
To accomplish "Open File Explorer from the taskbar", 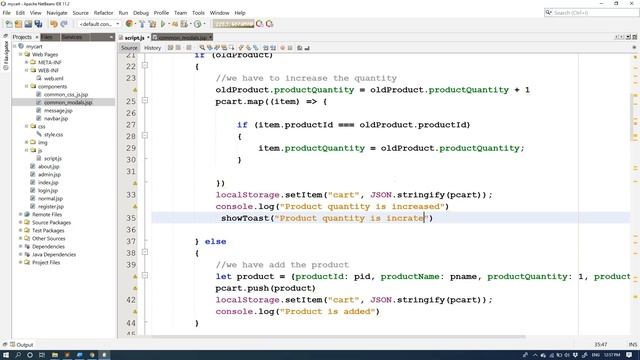I will [55, 355].
